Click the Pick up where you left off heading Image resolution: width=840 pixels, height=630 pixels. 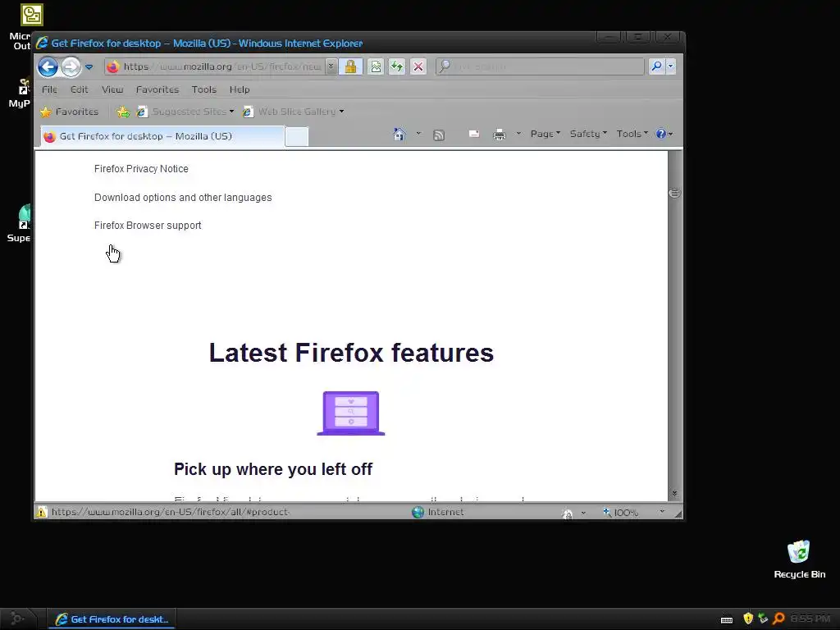click(273, 469)
